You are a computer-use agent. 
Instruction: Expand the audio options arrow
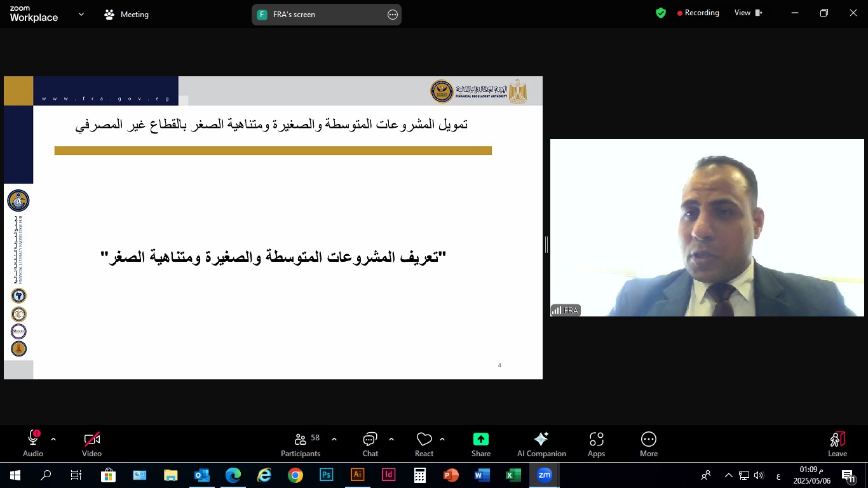[53, 439]
